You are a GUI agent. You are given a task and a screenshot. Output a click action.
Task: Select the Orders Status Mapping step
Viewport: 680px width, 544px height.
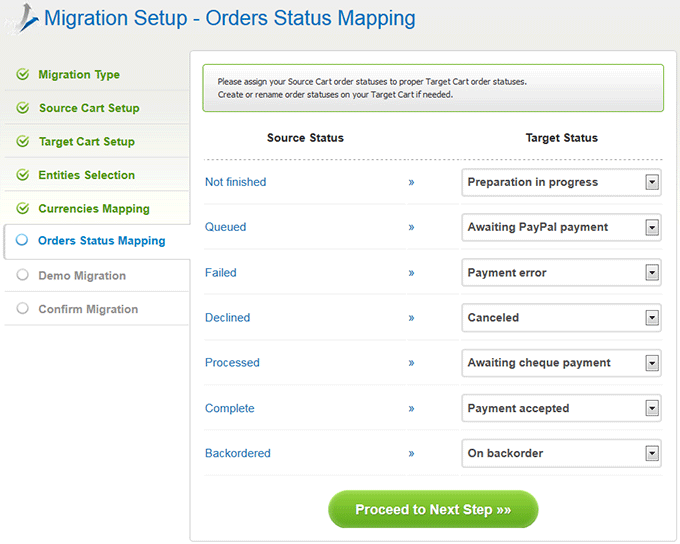coord(101,241)
